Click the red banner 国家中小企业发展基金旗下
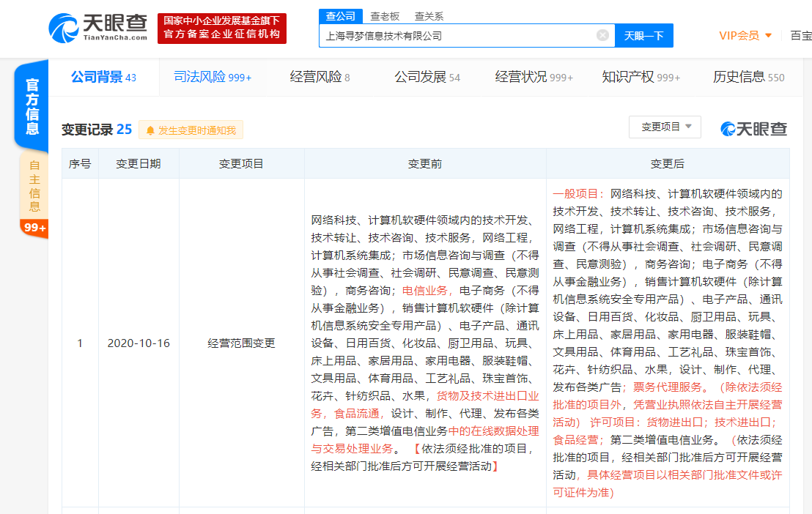The height and width of the screenshot is (514, 812). click(x=221, y=28)
